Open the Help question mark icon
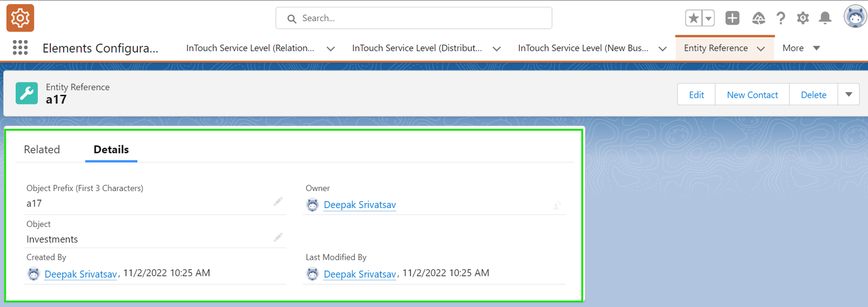The width and height of the screenshot is (868, 307). 780,18
